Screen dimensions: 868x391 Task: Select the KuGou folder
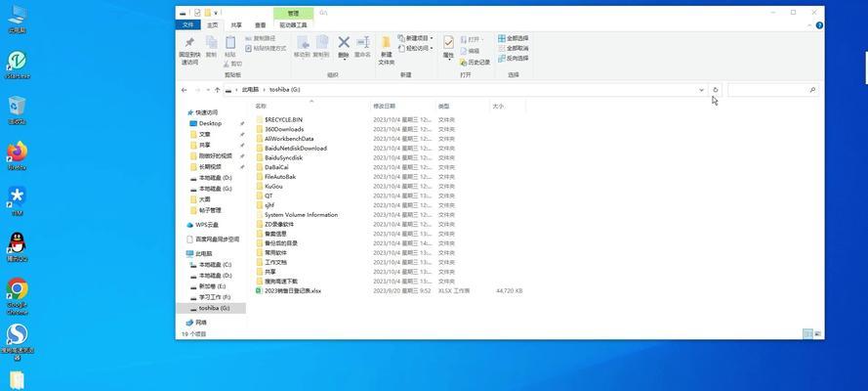[273, 186]
